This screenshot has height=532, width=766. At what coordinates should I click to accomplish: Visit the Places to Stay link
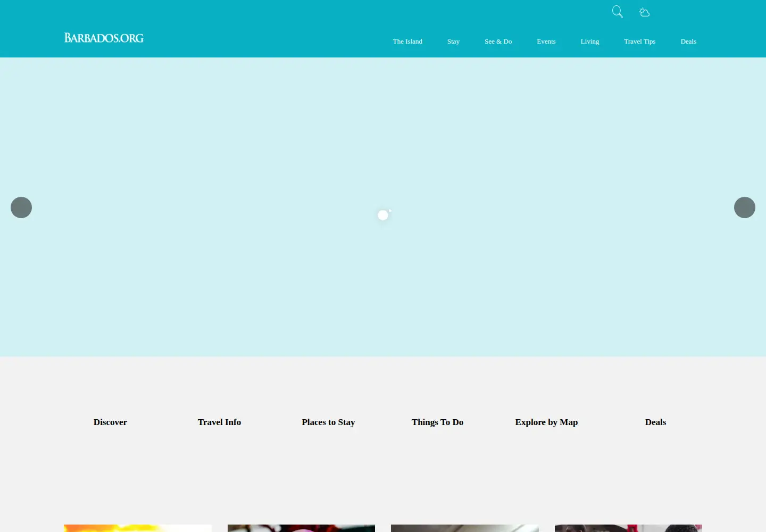328,422
